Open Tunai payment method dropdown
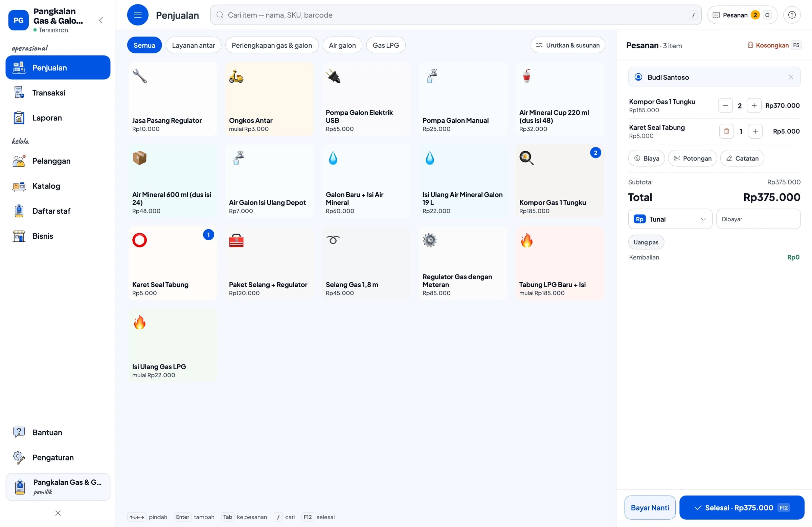This screenshot has height=527, width=812. click(670, 219)
